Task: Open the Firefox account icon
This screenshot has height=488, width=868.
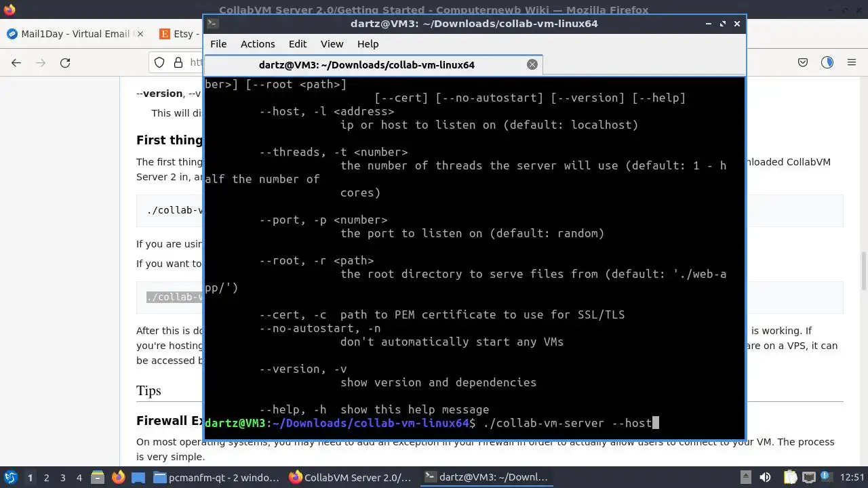Action: [827, 62]
